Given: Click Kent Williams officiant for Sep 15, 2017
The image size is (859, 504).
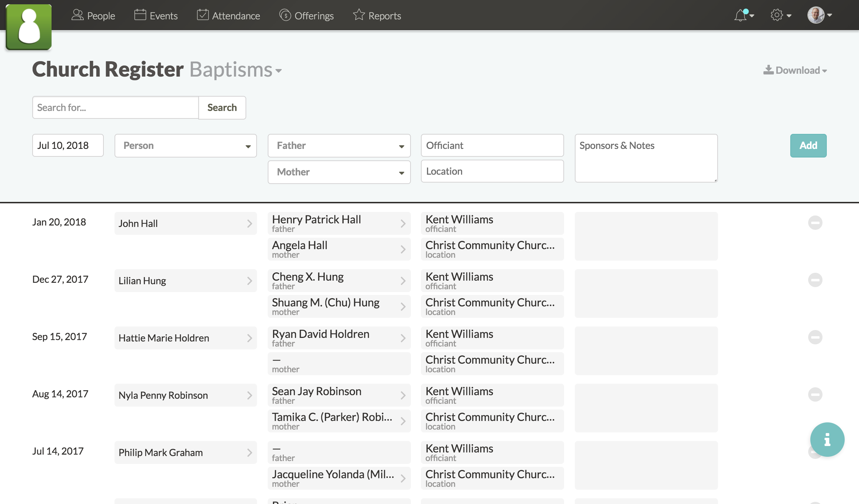Looking at the screenshot, I should tap(492, 338).
